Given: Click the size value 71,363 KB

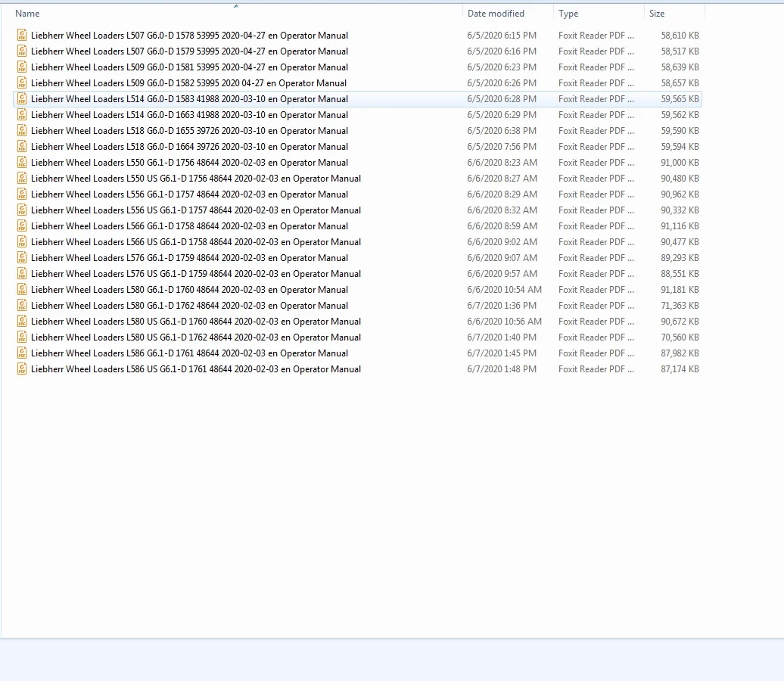Looking at the screenshot, I should coord(680,306).
